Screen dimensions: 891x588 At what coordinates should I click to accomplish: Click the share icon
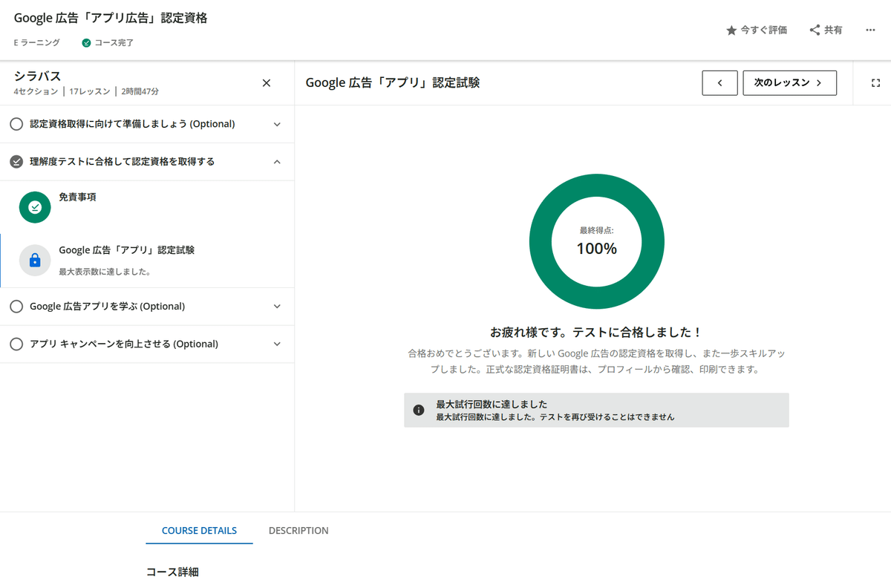click(815, 30)
